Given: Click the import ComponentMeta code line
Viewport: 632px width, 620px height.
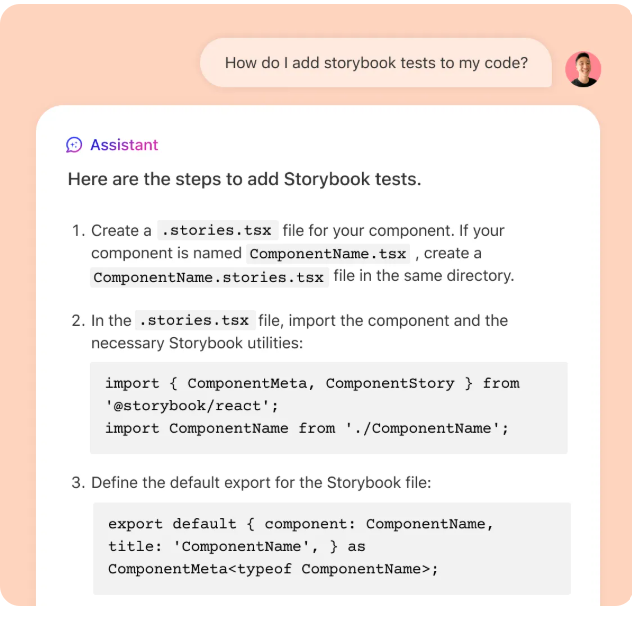Looking at the screenshot, I should [x=312, y=383].
